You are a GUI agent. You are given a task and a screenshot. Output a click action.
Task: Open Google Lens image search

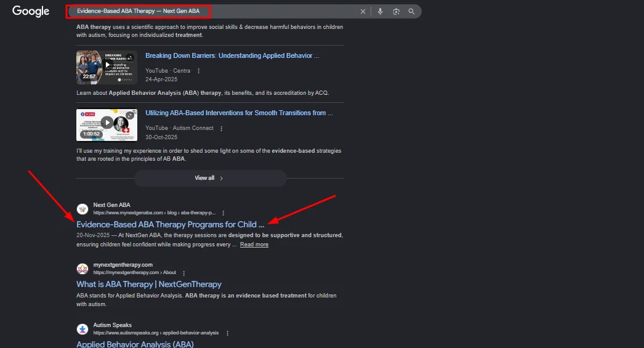pos(396,12)
